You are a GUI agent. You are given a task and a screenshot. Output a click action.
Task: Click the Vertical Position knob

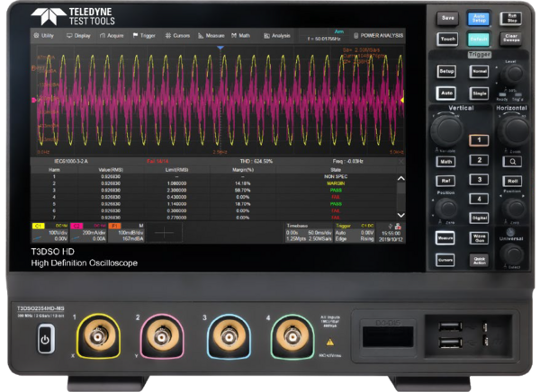[x=446, y=209]
